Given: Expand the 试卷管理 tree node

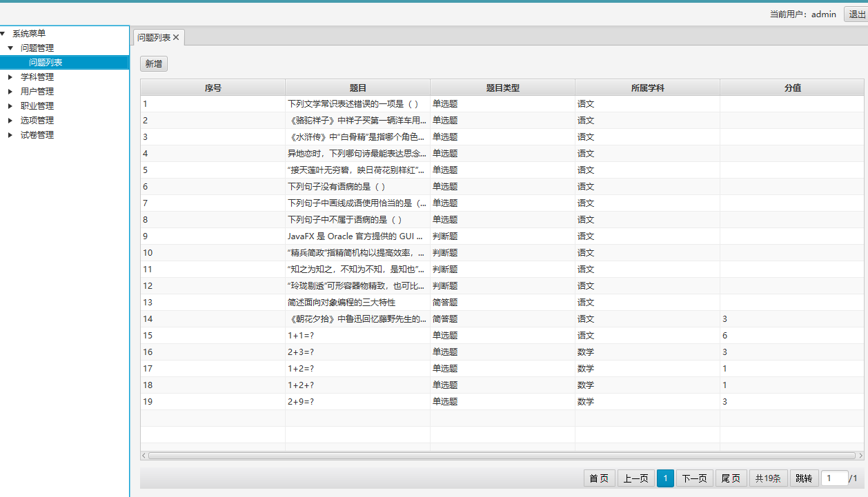Looking at the screenshot, I should tap(10, 135).
